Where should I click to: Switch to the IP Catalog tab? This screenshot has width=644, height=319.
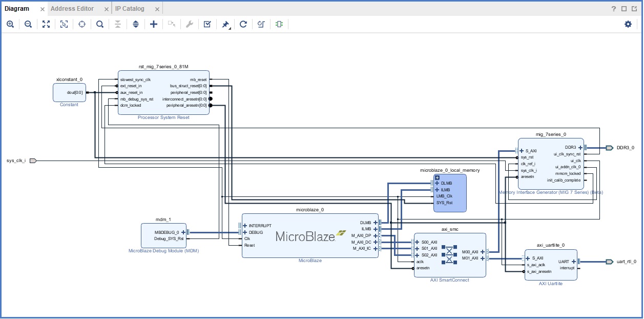(x=130, y=9)
